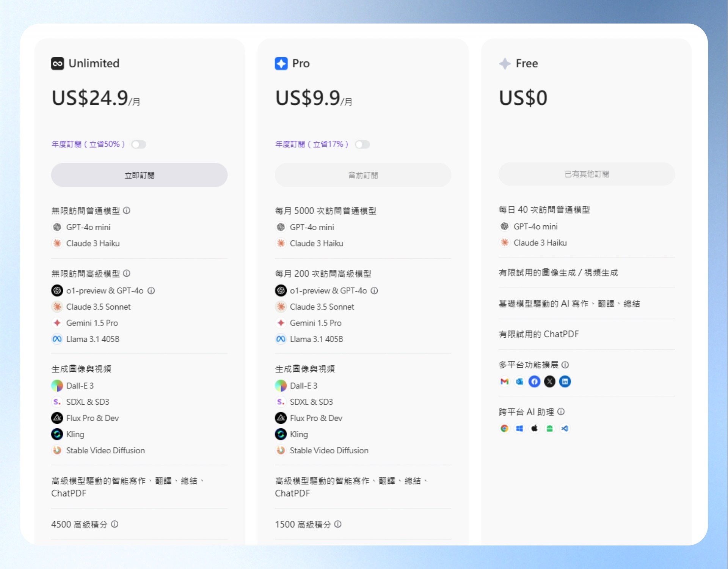Click info icon beside o1-preview in Unlimited plan
Image resolution: width=728 pixels, height=569 pixels.
point(151,291)
